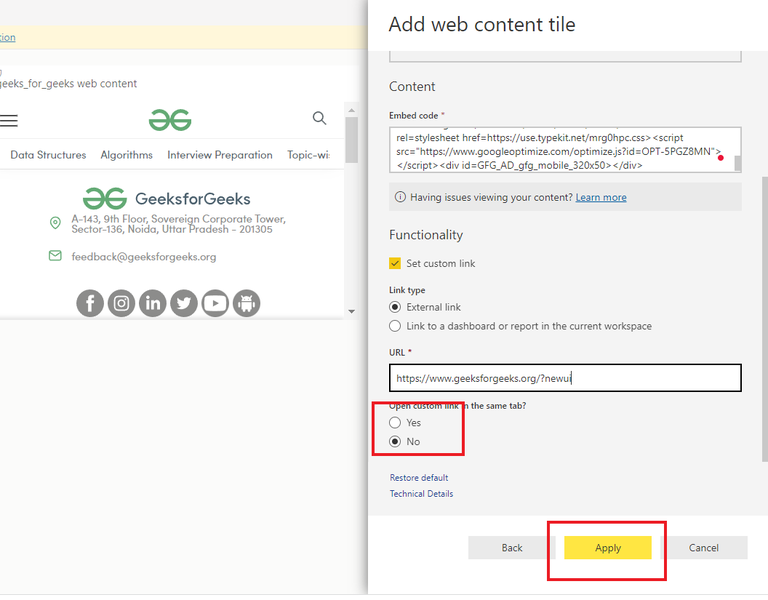
Task: Click the Restore default link
Action: [x=419, y=478]
